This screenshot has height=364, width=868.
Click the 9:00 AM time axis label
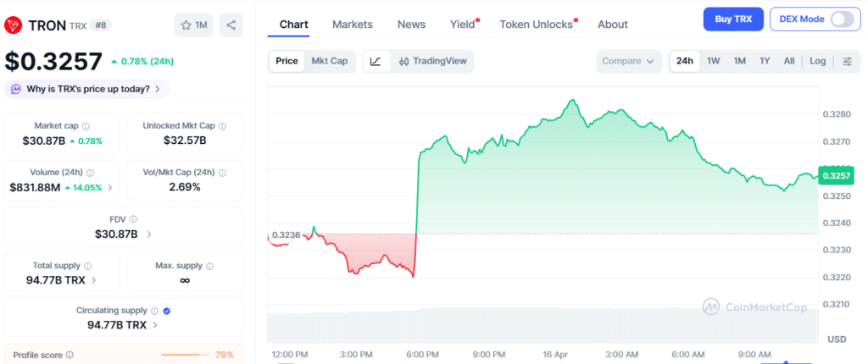pos(754,354)
